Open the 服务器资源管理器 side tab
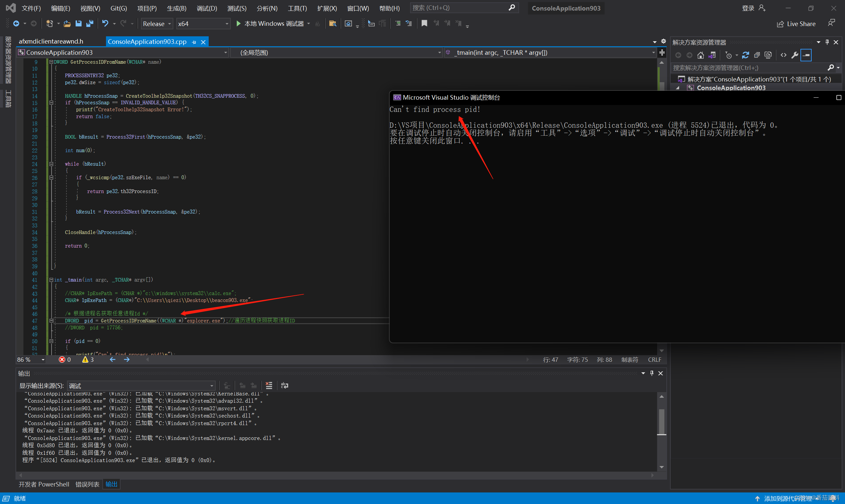This screenshot has width=845, height=504. pyautogui.click(x=8, y=60)
